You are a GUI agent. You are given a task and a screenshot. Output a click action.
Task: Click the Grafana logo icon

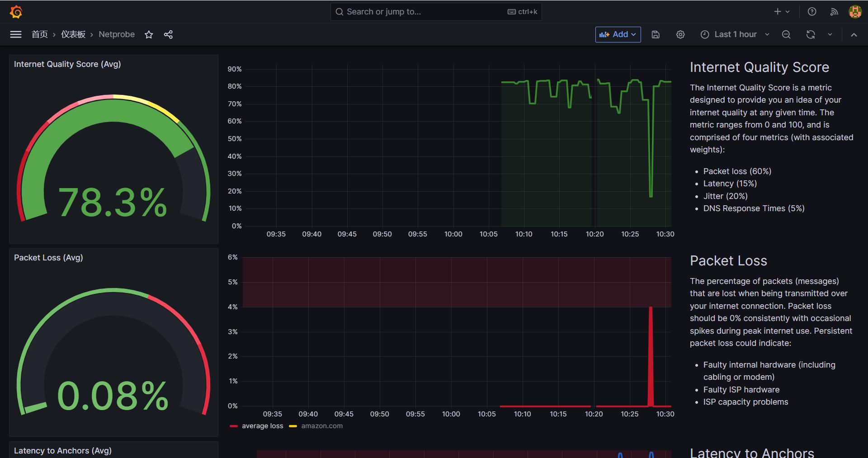tap(16, 12)
